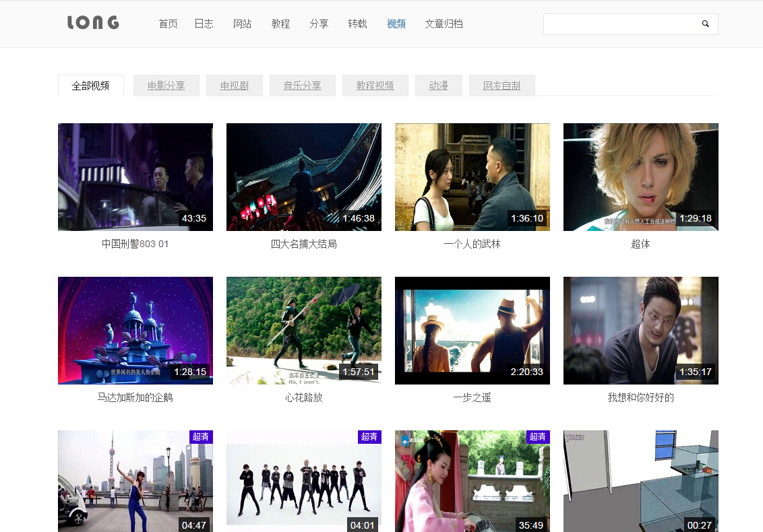Viewport: 763px width, 532px height.
Task: Click the LONG site logo
Action: (x=93, y=22)
